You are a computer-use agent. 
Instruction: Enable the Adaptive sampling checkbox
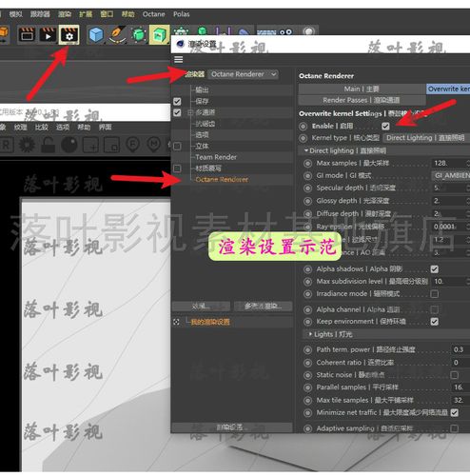point(455,428)
